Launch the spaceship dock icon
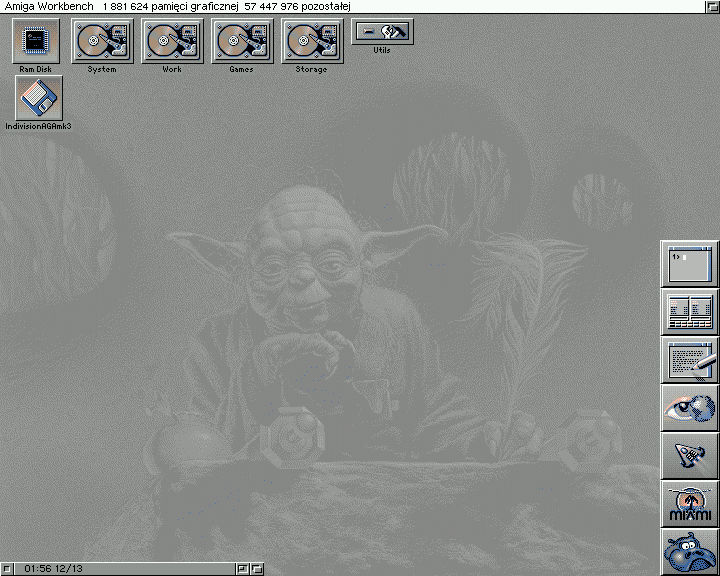The image size is (720, 576). pyautogui.click(x=689, y=456)
